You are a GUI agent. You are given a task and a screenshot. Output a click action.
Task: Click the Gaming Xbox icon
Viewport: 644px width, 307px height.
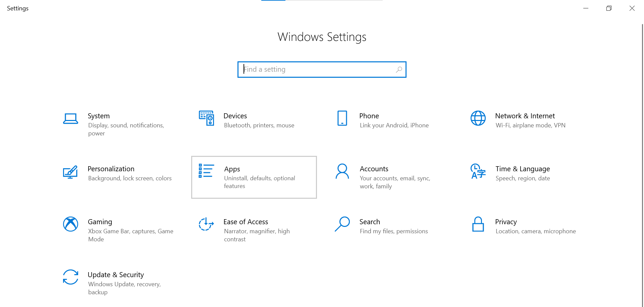click(70, 224)
